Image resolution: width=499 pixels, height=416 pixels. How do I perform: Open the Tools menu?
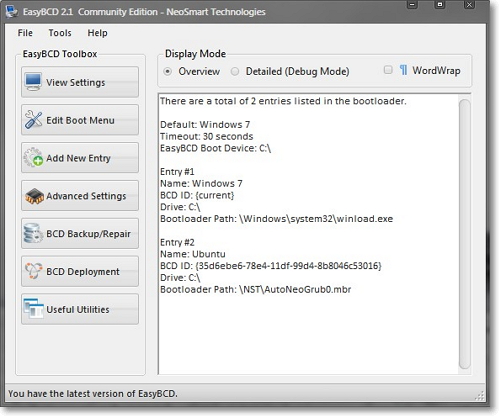60,33
